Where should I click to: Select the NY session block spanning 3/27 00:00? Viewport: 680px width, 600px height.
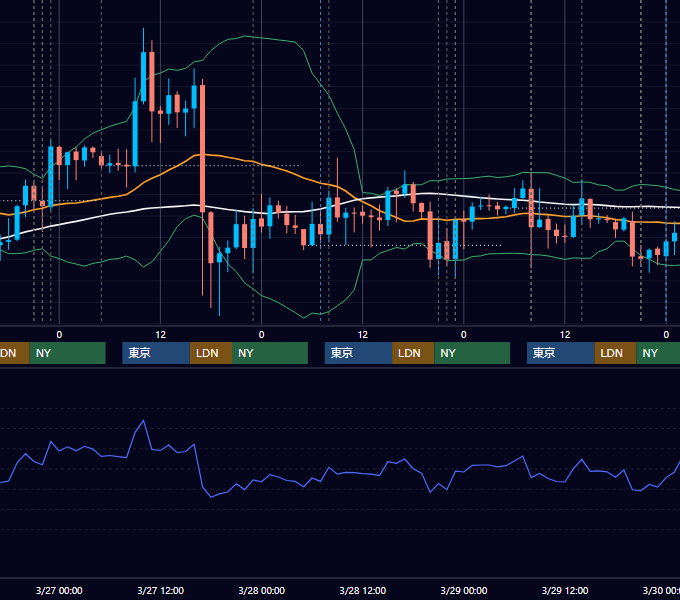click(x=68, y=353)
